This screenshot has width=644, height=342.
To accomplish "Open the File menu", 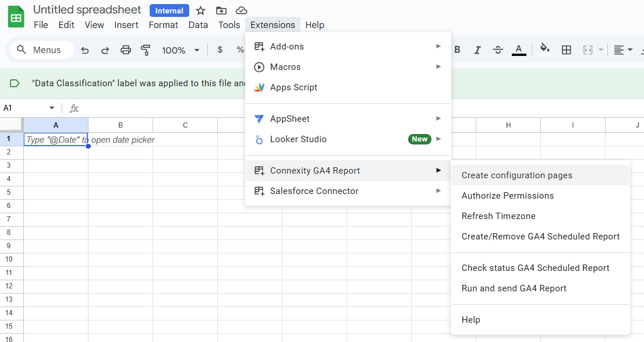I will tap(41, 25).
